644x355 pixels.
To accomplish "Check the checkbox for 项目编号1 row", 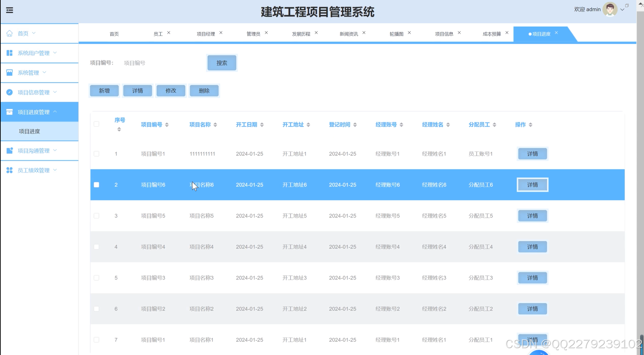I will tap(96, 154).
